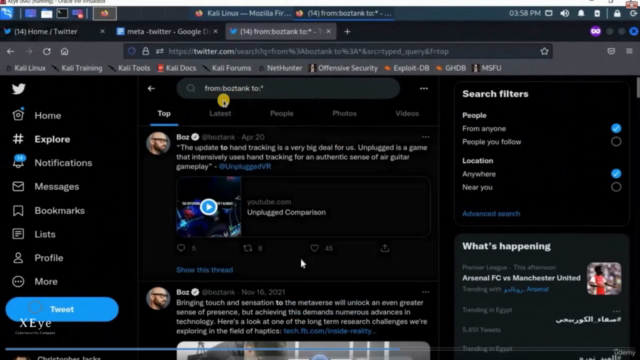Go back with the Firefox back arrow
The height and width of the screenshot is (360, 640).
pyautogui.click(x=11, y=51)
